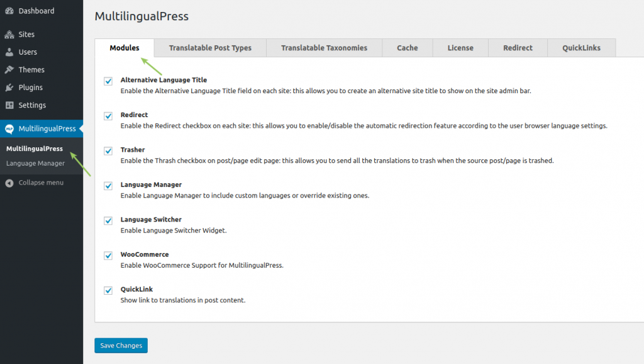Switch to the Modules tab
Image resolution: width=644 pixels, height=364 pixels.
(x=125, y=48)
